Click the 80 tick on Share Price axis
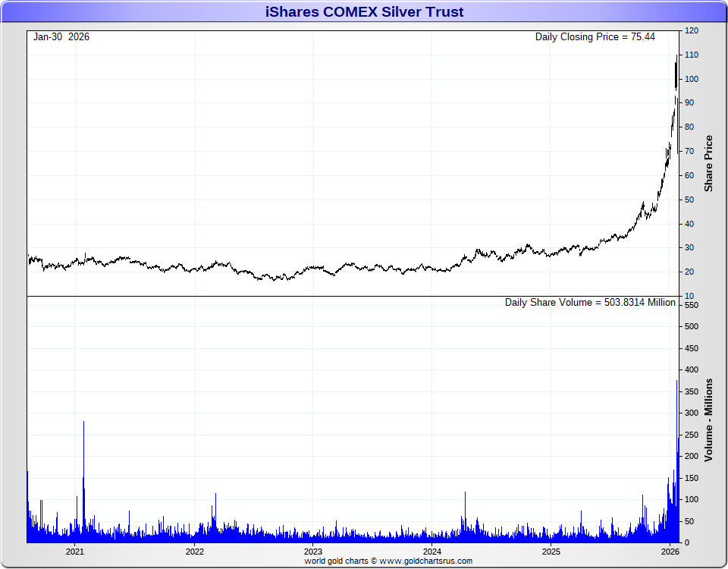Screen dimensions: 728x569 pyautogui.click(x=689, y=127)
